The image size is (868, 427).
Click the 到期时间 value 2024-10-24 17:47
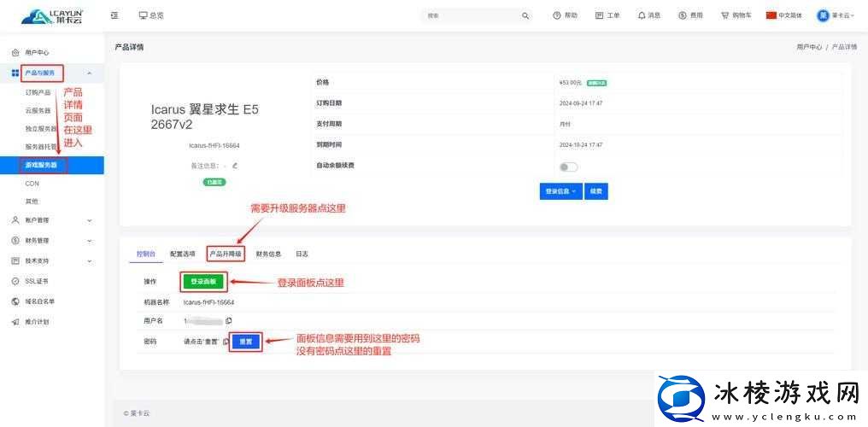(x=581, y=145)
